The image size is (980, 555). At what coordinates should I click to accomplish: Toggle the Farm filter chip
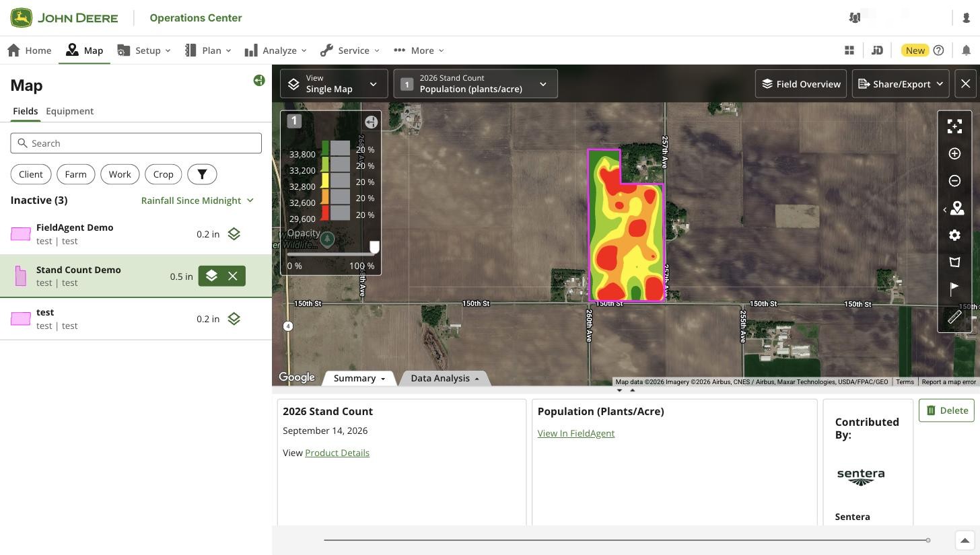coord(76,174)
